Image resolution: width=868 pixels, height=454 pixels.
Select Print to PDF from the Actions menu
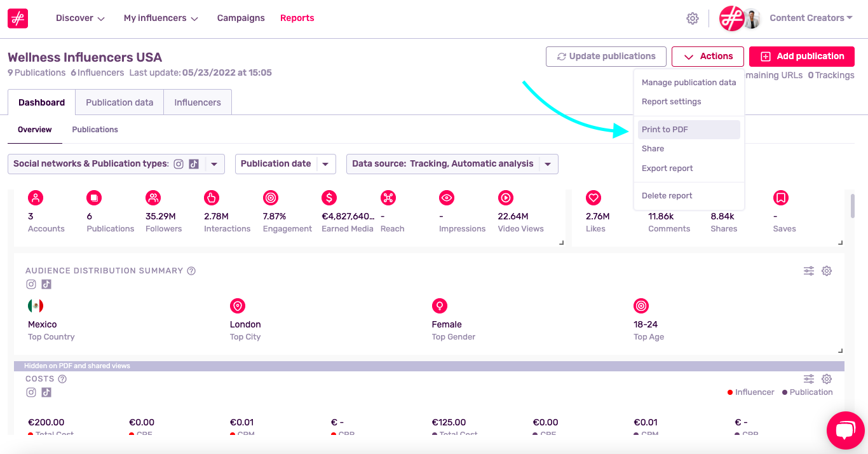coord(665,129)
